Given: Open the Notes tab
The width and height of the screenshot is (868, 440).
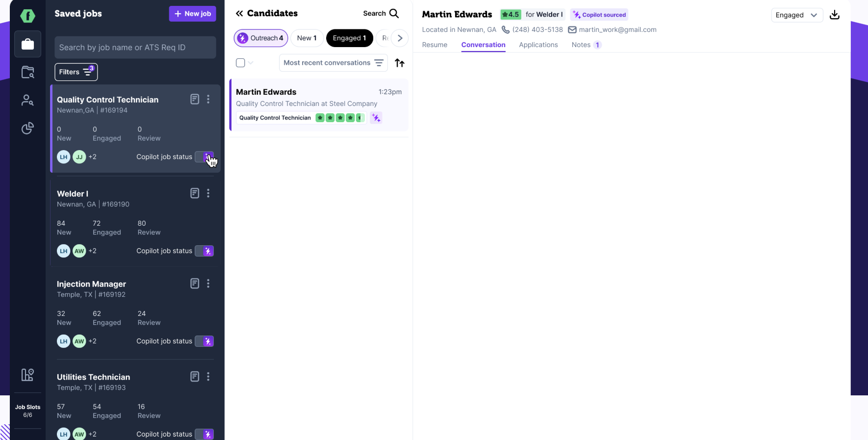Looking at the screenshot, I should [581, 45].
